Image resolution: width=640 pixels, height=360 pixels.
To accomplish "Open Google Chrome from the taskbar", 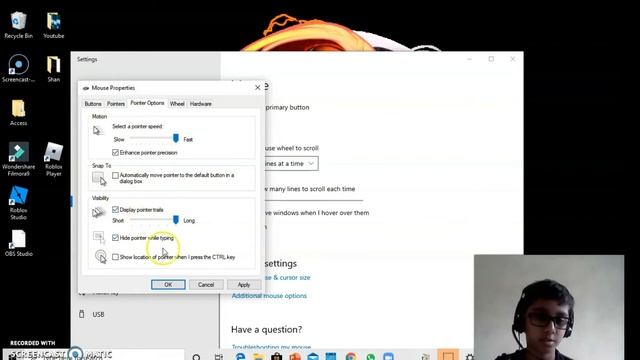I will coord(351,357).
